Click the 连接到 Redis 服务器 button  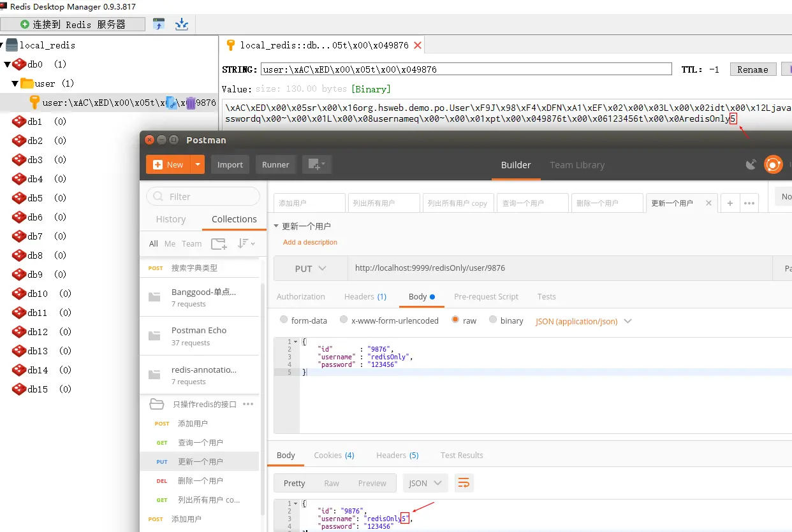[x=73, y=24]
